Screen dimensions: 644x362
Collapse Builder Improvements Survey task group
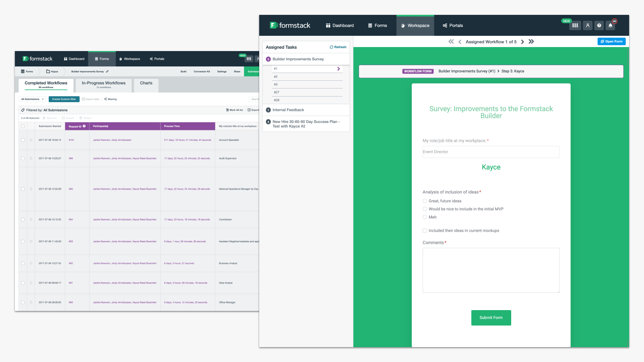306,59
